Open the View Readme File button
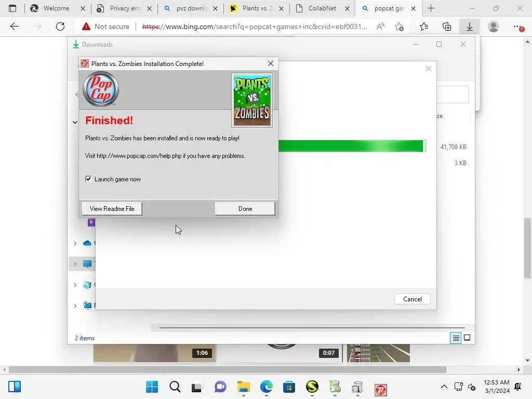The image size is (532, 399). pos(112,209)
